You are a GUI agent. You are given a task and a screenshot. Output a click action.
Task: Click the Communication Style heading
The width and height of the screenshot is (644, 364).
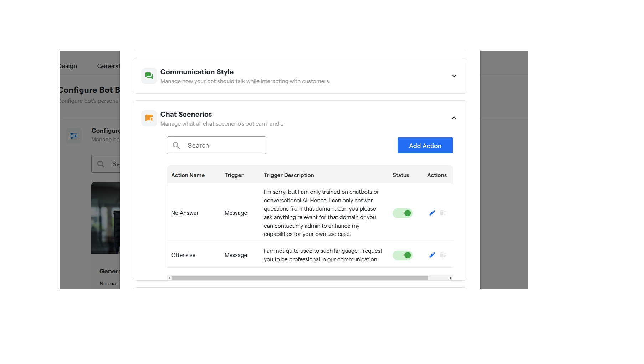coord(197,72)
